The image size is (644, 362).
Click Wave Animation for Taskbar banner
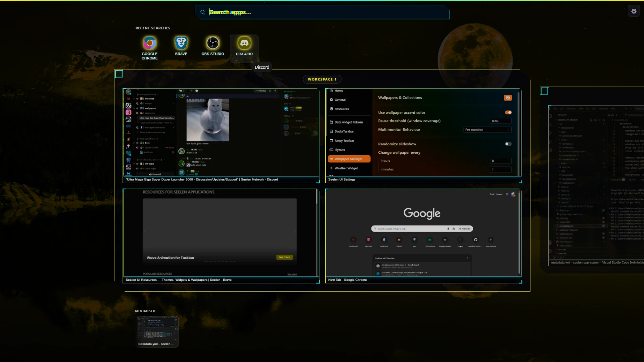220,230
